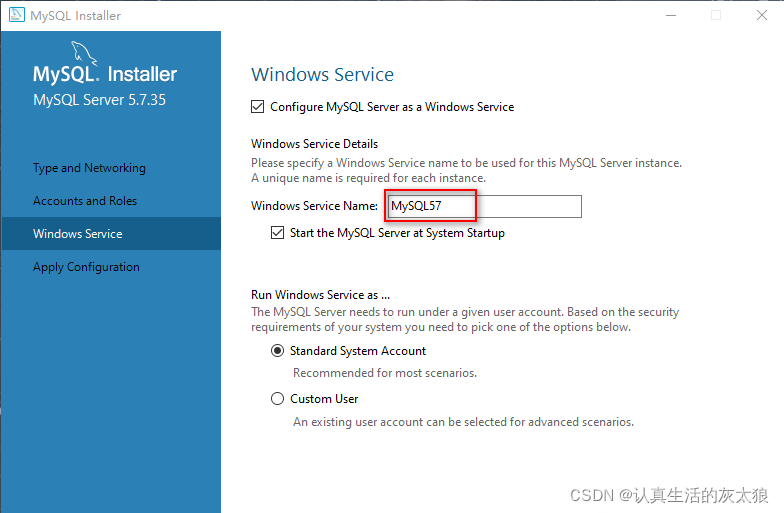This screenshot has width=784, height=513.
Task: Click the Windows Service Details label
Action: [x=314, y=144]
